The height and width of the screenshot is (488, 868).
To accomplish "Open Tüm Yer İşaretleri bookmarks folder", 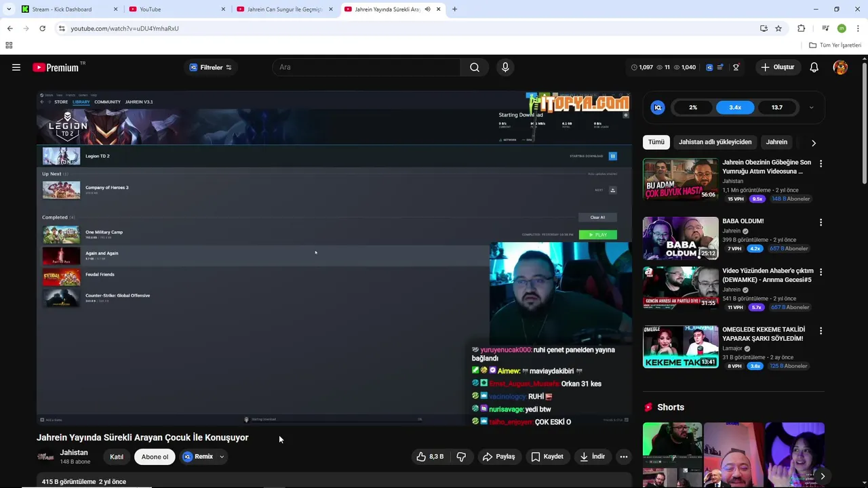I will [835, 45].
